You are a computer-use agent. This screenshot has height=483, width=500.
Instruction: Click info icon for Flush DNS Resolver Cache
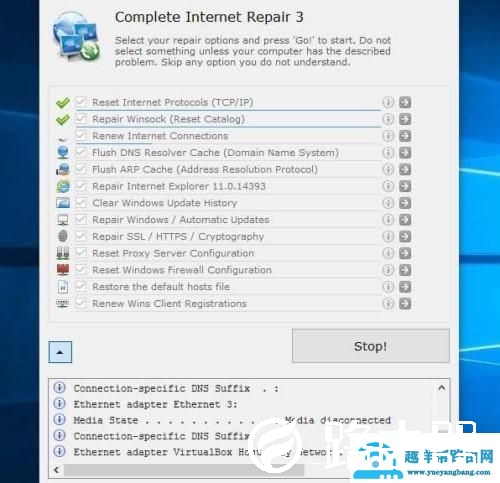click(388, 153)
